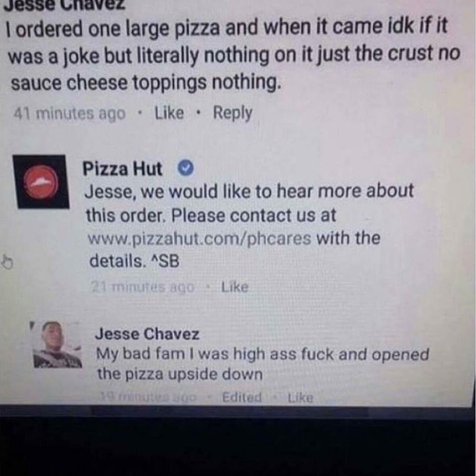Visit the Pizza Hut page name link
Image resolution: width=476 pixels, height=476 pixels.
pyautogui.click(x=123, y=169)
